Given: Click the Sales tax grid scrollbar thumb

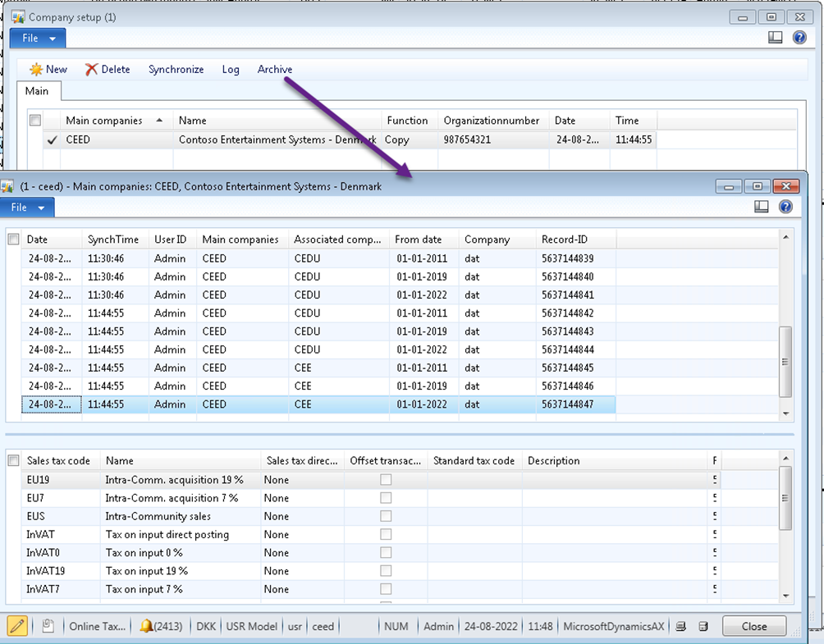Looking at the screenshot, I should [x=785, y=498].
